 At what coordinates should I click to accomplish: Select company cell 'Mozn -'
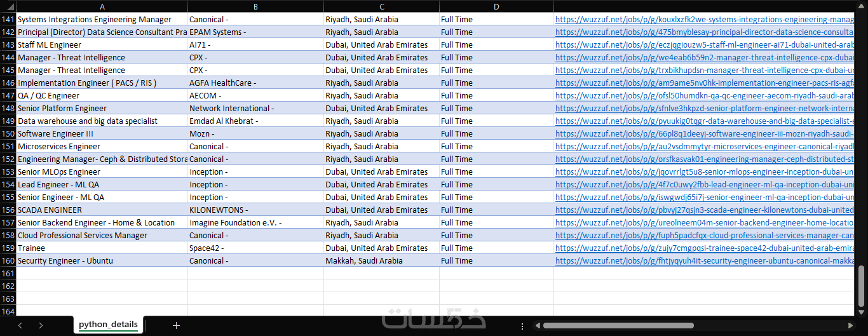(x=256, y=133)
